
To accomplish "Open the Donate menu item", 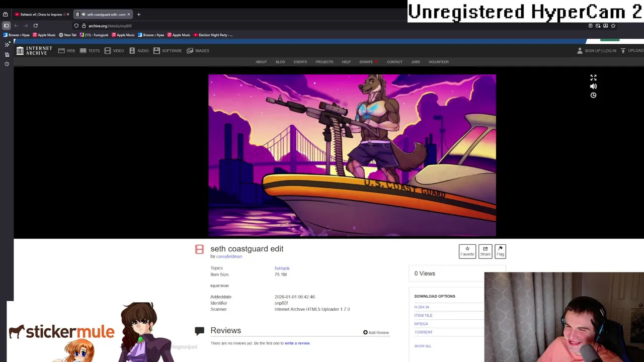I will pos(366,62).
